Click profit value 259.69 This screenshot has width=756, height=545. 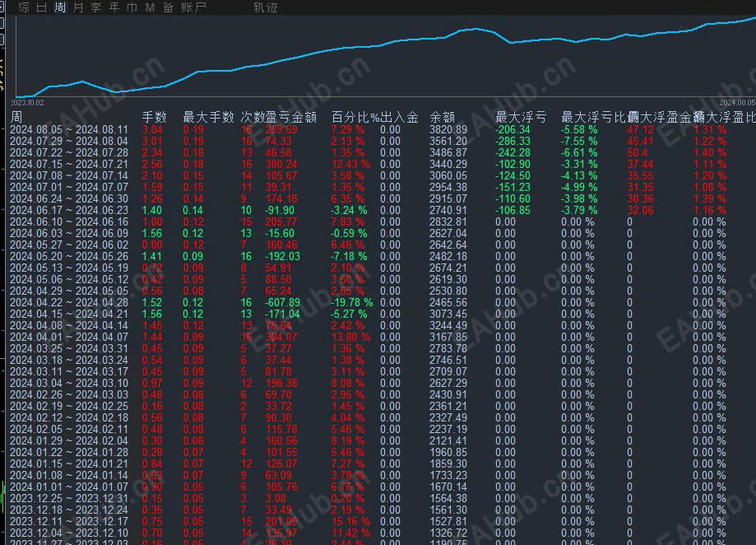pyautogui.click(x=281, y=130)
